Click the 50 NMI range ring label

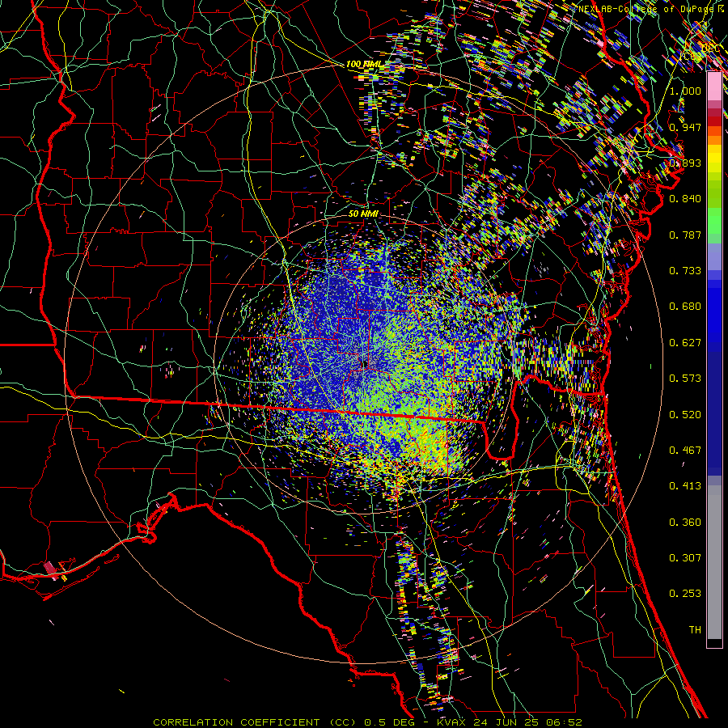pos(363,214)
